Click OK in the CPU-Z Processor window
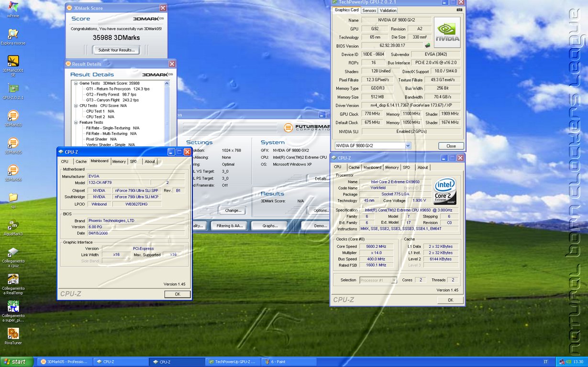The image size is (588, 367). pos(450,300)
